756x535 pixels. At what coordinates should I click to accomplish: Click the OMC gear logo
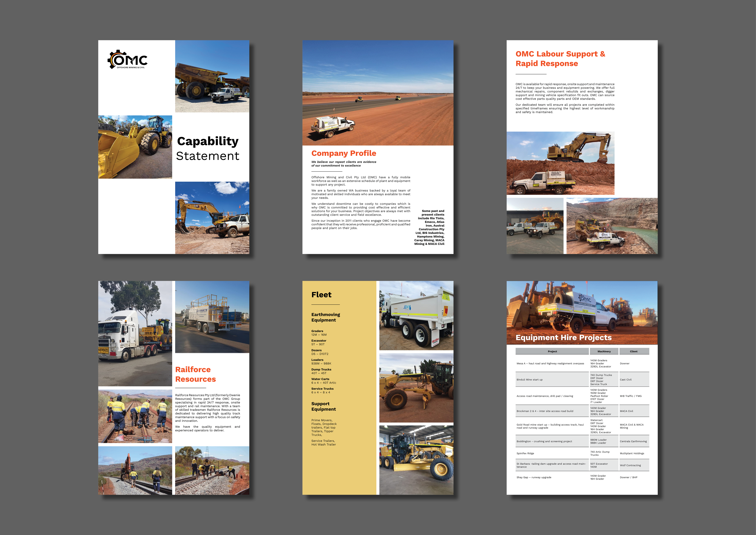127,60
